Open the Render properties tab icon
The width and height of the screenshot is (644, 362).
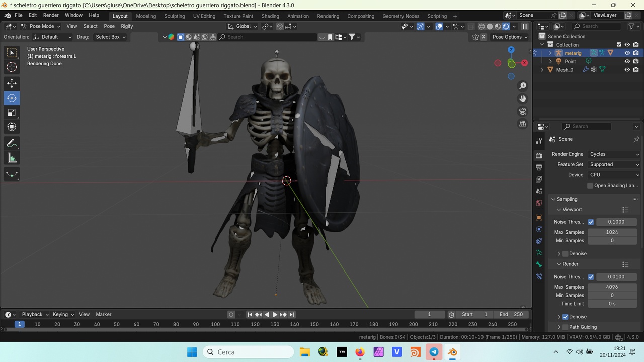pos(539,155)
